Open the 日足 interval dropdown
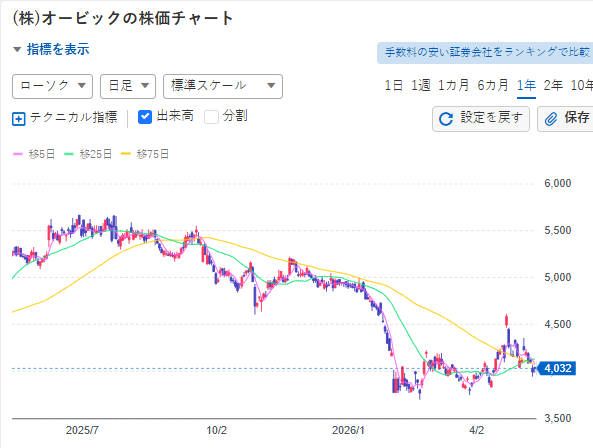Viewport: 593px width, 448px height. click(x=128, y=86)
